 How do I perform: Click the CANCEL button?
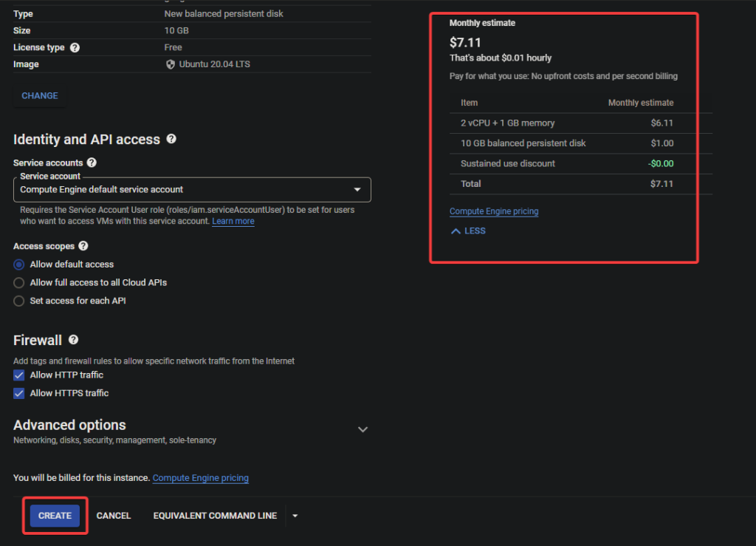click(x=114, y=516)
